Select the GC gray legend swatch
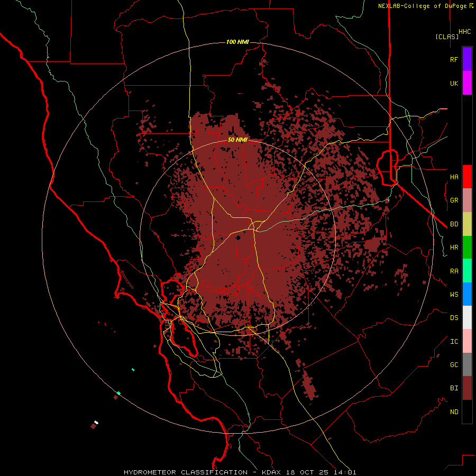This screenshot has width=476, height=476. point(467,364)
